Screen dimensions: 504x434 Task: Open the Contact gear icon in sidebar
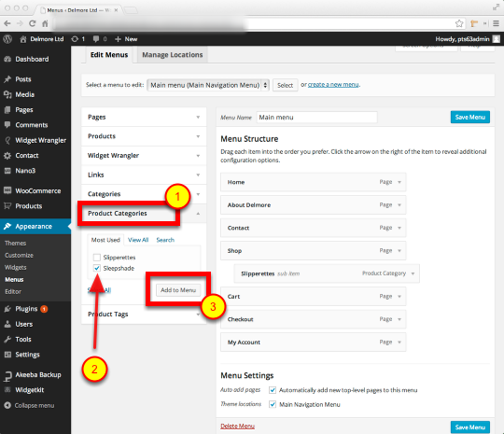click(7, 156)
